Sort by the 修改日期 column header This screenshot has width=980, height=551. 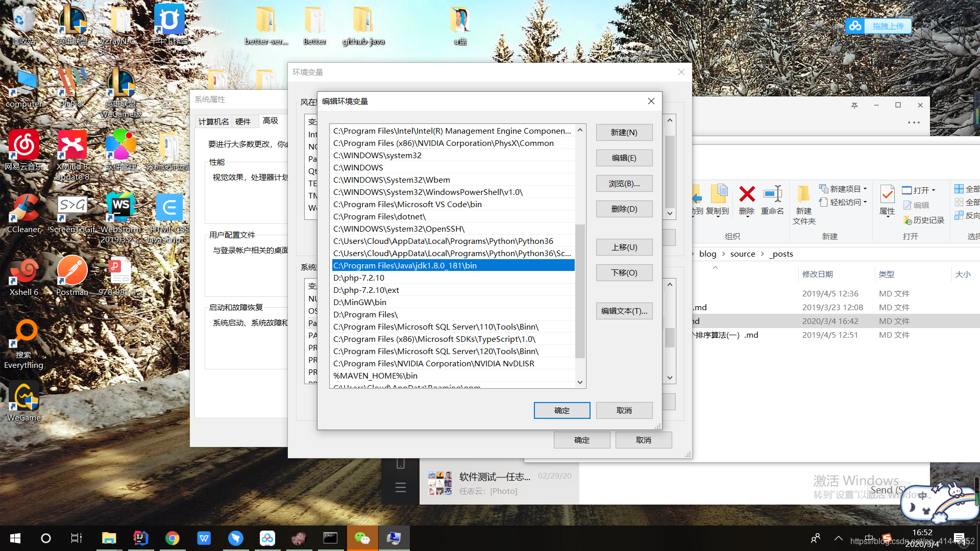[817, 274]
